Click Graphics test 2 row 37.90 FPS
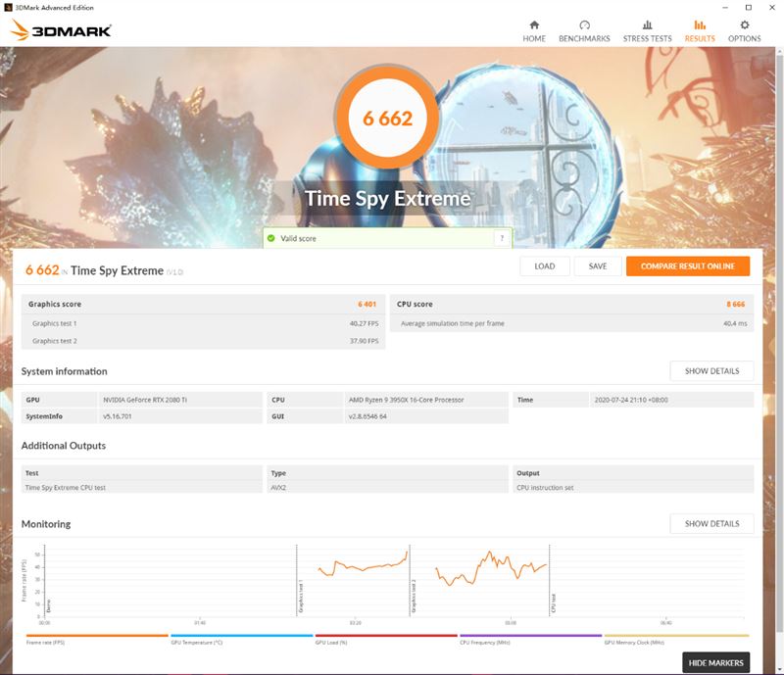This screenshot has width=784, height=675. 203,341
